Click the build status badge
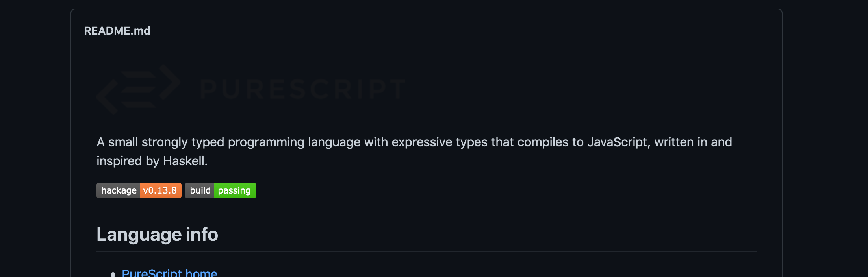Viewport: 868px width, 277px height. point(220,190)
